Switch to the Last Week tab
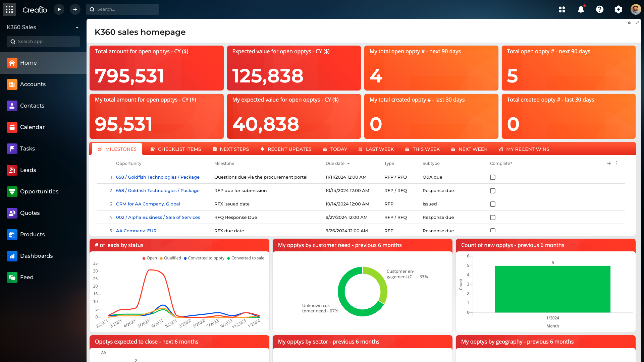Viewport: 644px width, 362px height. [376, 149]
